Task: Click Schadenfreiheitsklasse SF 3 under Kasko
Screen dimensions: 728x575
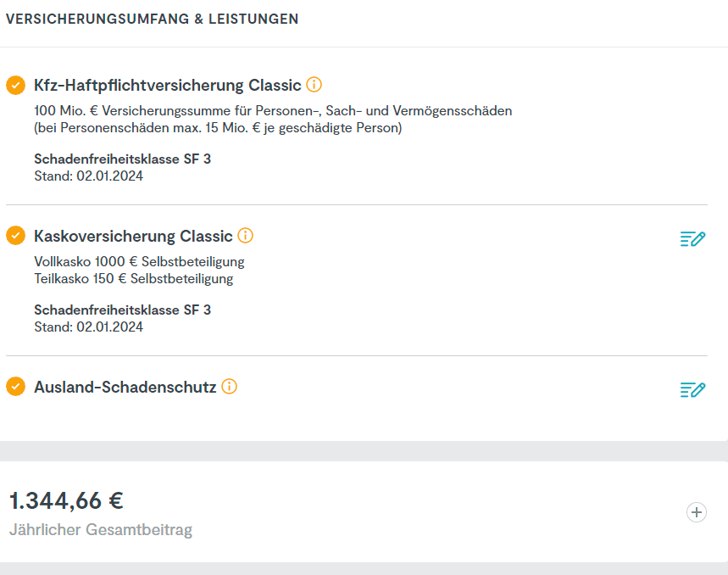Action: coord(123,310)
